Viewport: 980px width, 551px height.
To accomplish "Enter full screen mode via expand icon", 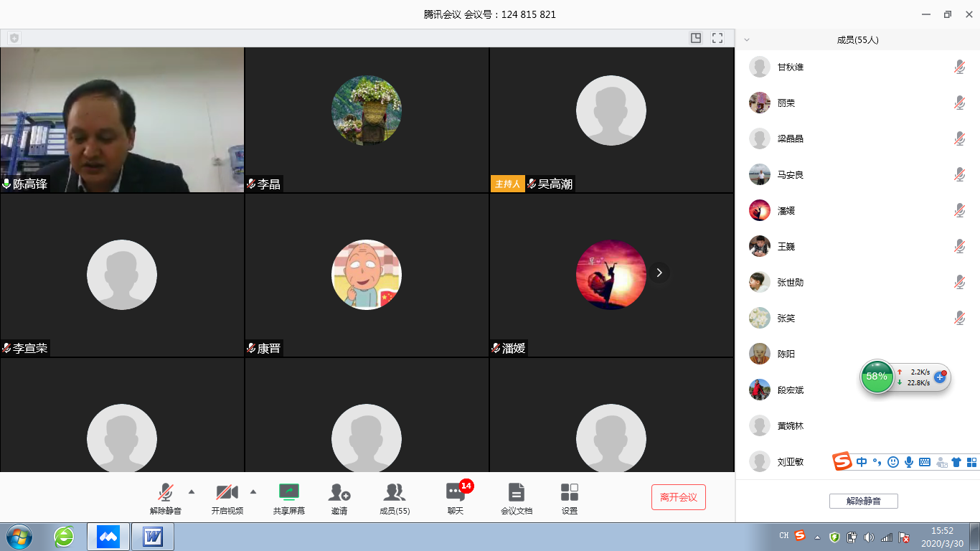I will coord(717,38).
